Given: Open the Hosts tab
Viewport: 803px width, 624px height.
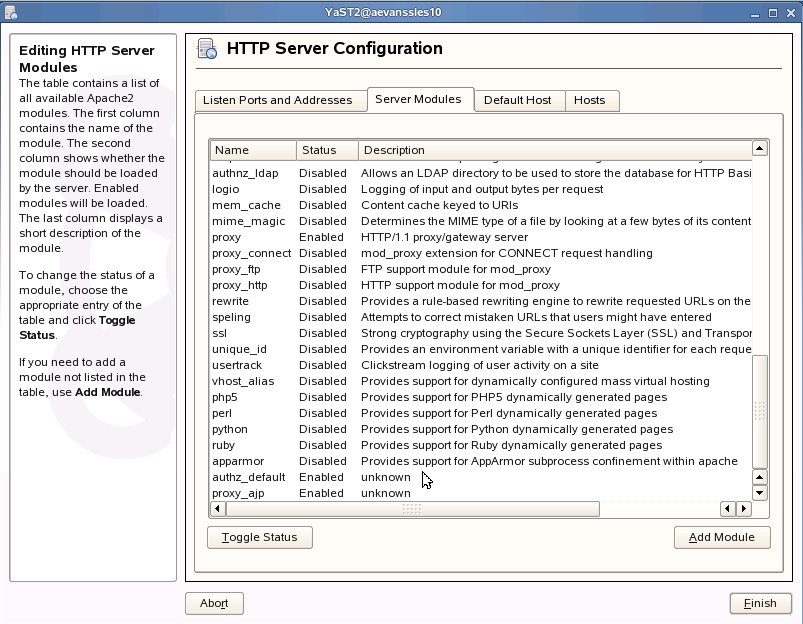Looking at the screenshot, I should coord(590,100).
